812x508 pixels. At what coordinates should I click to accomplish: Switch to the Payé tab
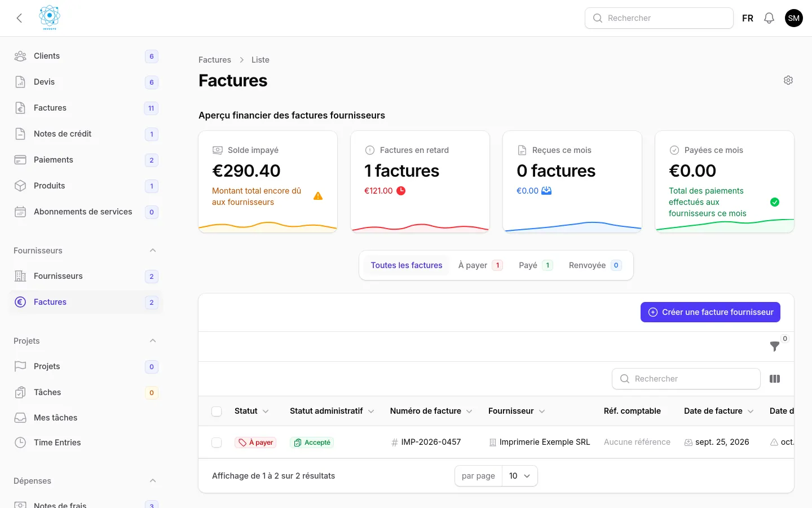(536, 265)
